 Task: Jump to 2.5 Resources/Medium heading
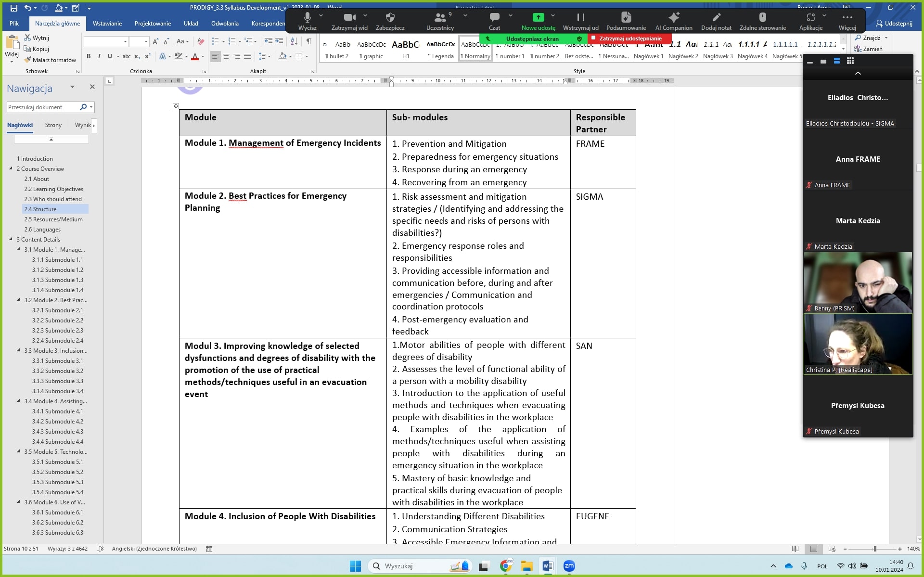53,219
